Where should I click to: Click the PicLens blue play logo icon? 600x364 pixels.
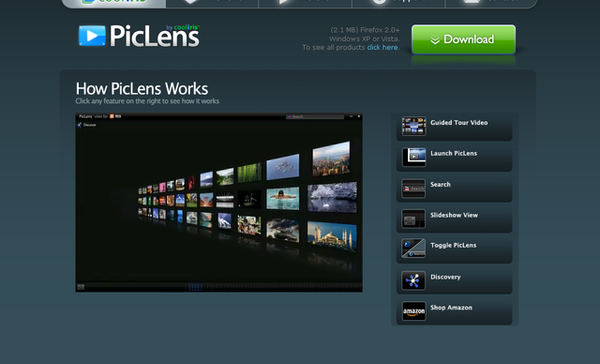92,36
